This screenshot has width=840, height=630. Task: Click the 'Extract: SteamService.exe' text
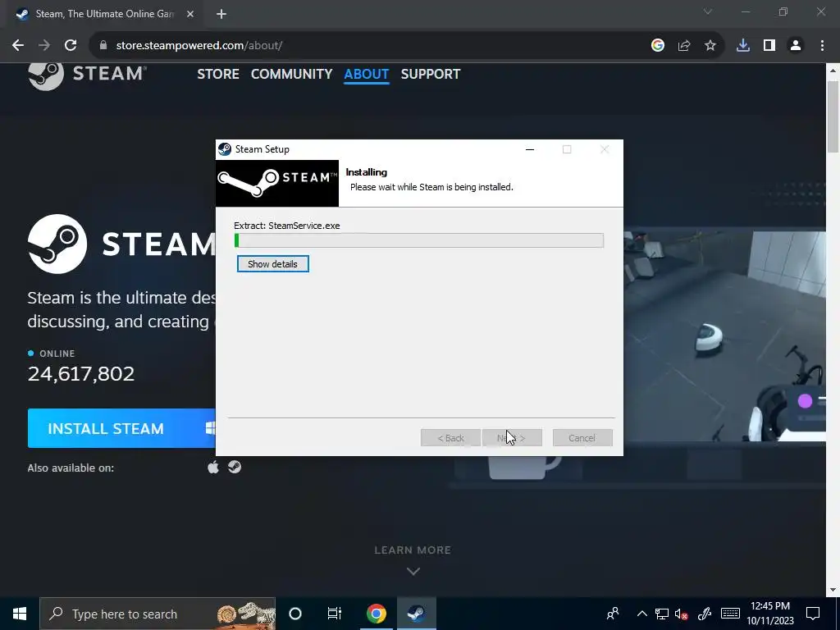click(287, 226)
